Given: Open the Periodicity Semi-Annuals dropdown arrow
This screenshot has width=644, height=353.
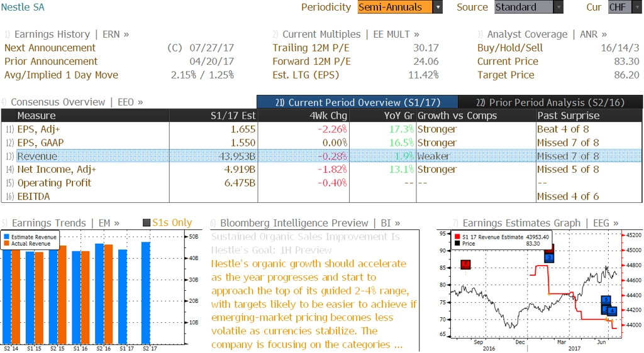Looking at the screenshot, I should coord(438,7).
